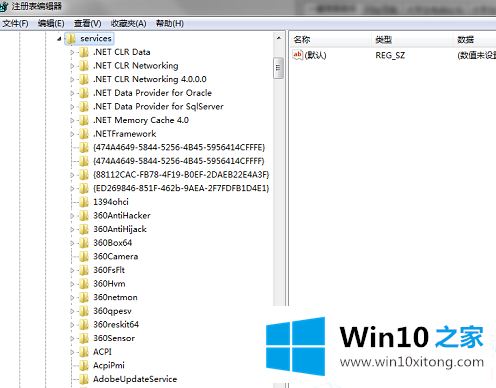Click the 360Hvm folder icon
The width and height of the screenshot is (496, 388).
coord(84,284)
